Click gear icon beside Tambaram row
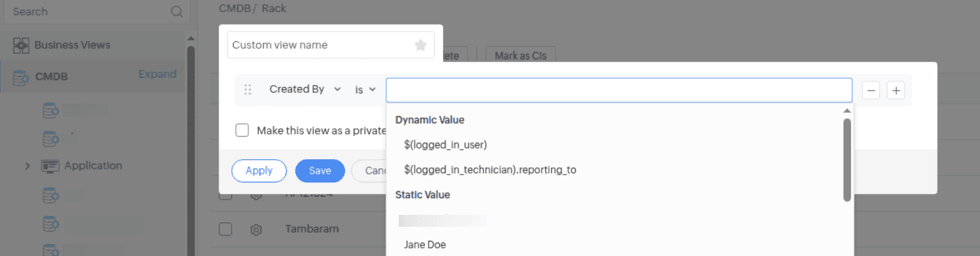 (x=256, y=229)
